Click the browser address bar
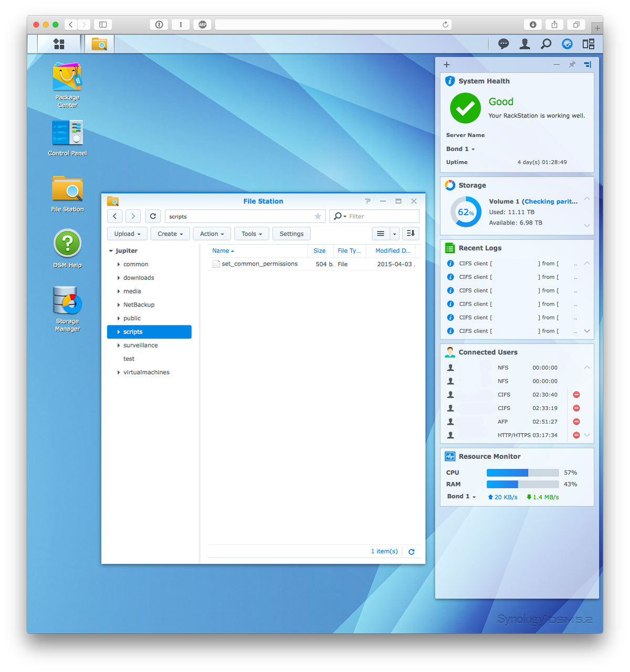This screenshot has width=630, height=672. (333, 25)
